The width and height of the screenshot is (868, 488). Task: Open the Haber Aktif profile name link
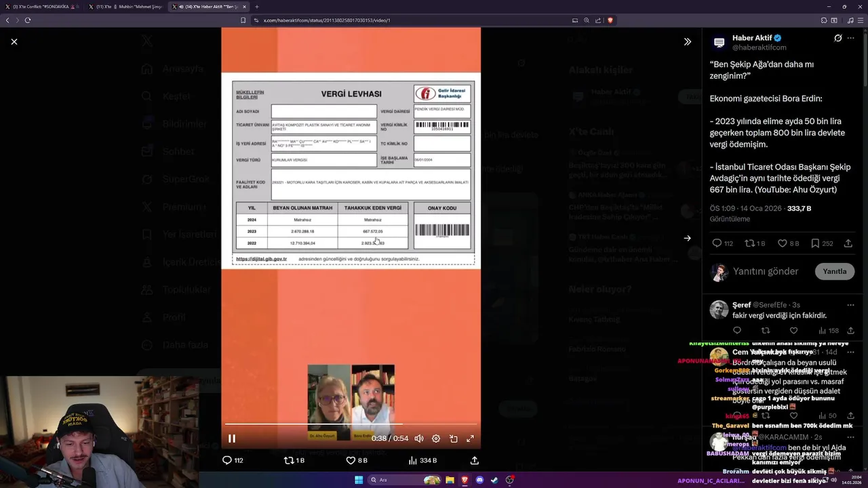(752, 38)
